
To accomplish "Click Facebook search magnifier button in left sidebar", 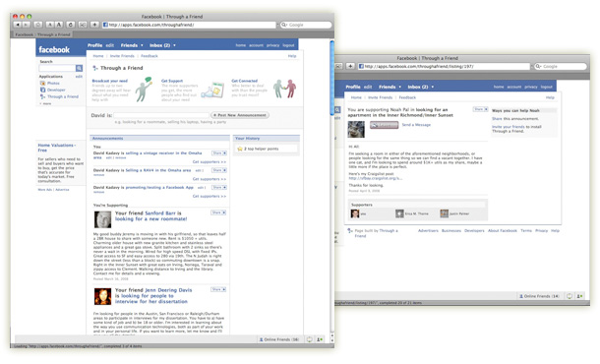I will coord(79,68).
